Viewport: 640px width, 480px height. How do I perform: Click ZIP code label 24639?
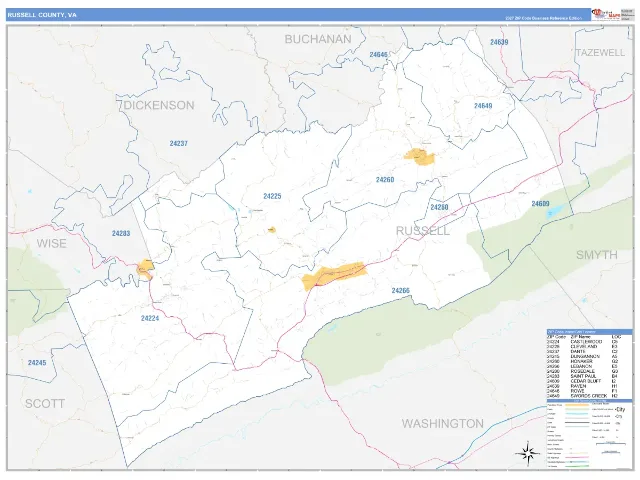tap(499, 42)
